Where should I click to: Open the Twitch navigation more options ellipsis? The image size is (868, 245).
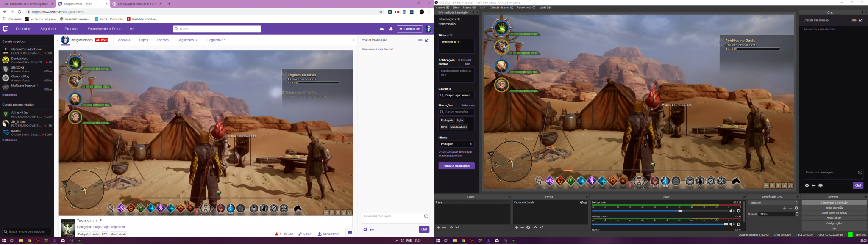(x=131, y=29)
